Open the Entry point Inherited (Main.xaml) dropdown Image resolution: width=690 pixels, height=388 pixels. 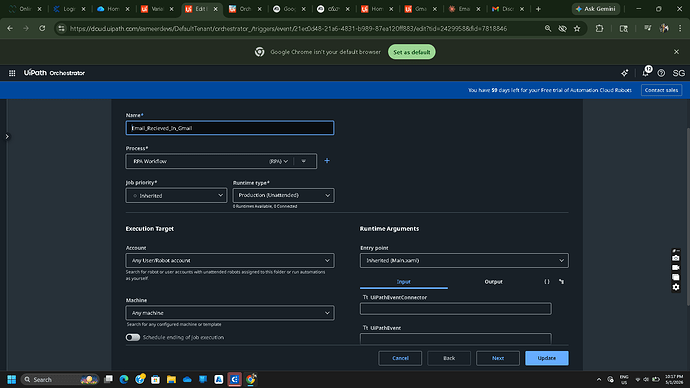tap(464, 260)
